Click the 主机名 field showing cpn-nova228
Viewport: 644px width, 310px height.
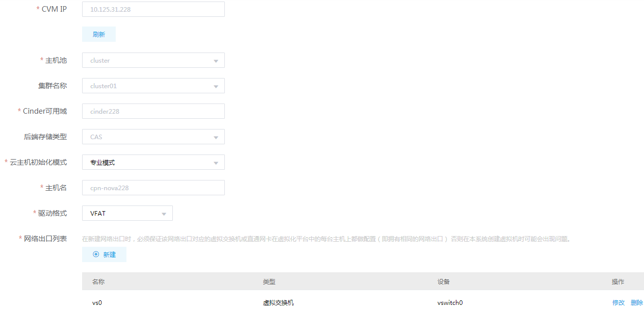tap(153, 187)
